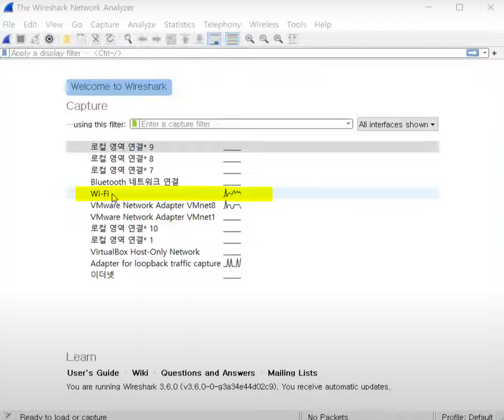Select the 이더넷 interface

click(x=252, y=275)
